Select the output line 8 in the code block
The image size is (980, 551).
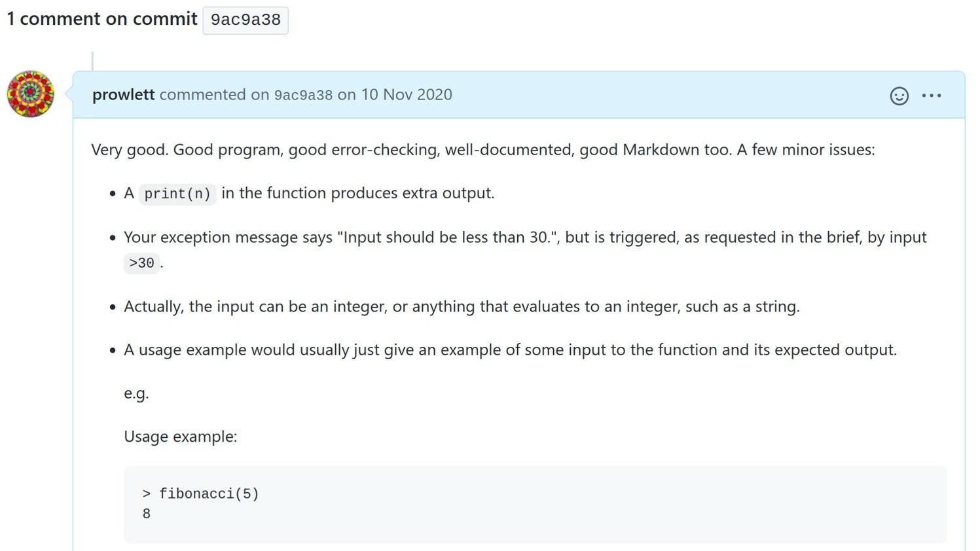point(147,514)
